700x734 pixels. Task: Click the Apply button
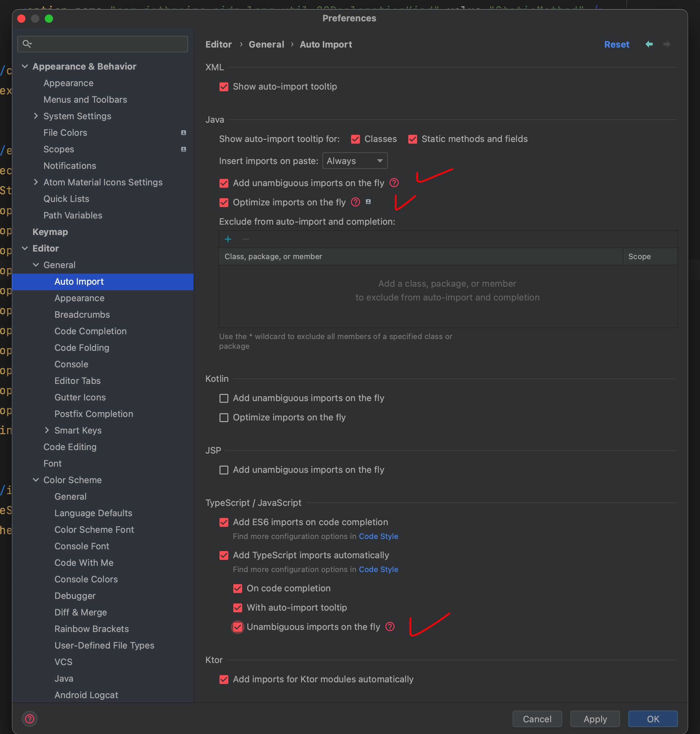(595, 719)
